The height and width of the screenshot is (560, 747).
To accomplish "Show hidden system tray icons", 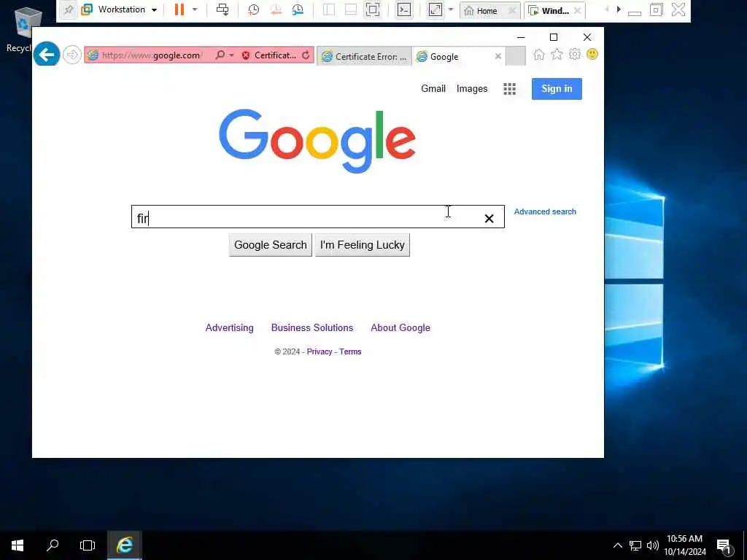I will tap(617, 545).
